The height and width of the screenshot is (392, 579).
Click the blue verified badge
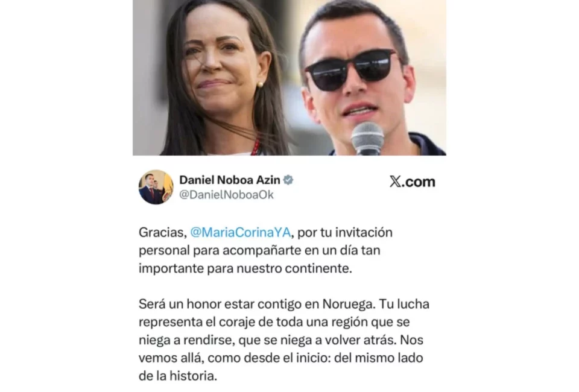288,180
